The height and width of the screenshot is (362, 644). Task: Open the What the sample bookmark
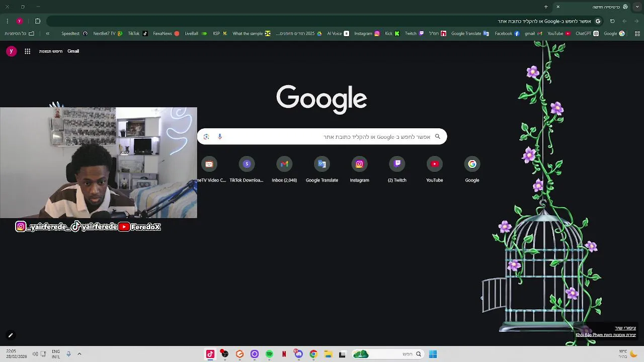(x=252, y=34)
